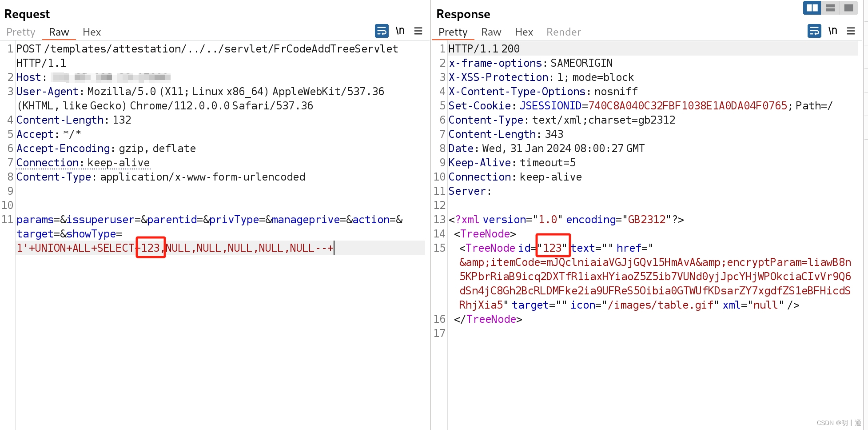
Task: Click Content-Length: 343 in response
Action: tap(506, 134)
